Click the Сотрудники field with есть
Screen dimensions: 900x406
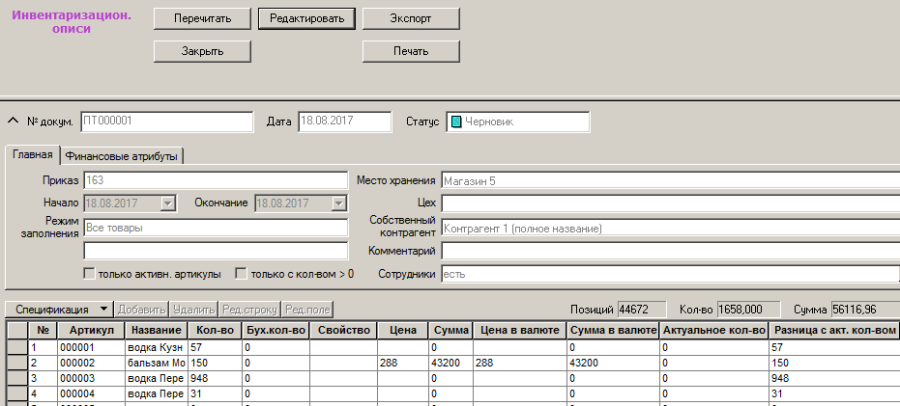(x=670, y=274)
